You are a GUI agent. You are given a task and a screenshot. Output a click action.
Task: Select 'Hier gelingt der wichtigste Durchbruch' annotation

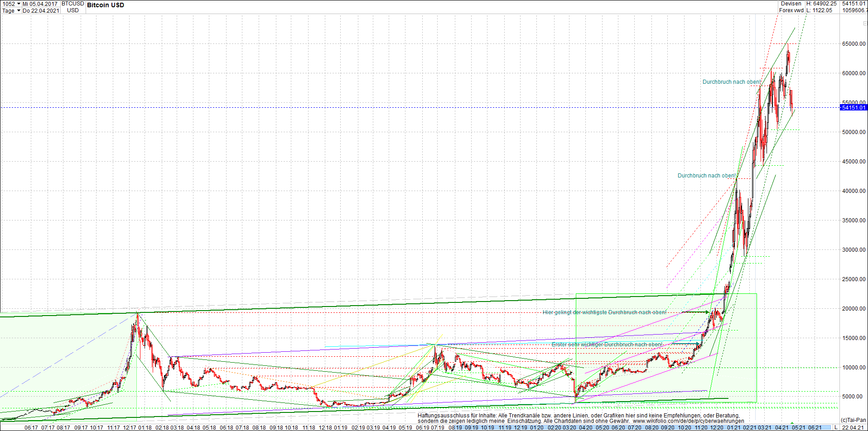click(604, 312)
